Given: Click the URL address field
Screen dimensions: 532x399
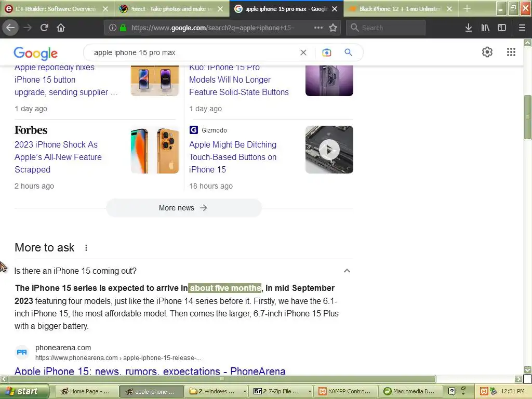Looking at the screenshot, I should coord(212,28).
